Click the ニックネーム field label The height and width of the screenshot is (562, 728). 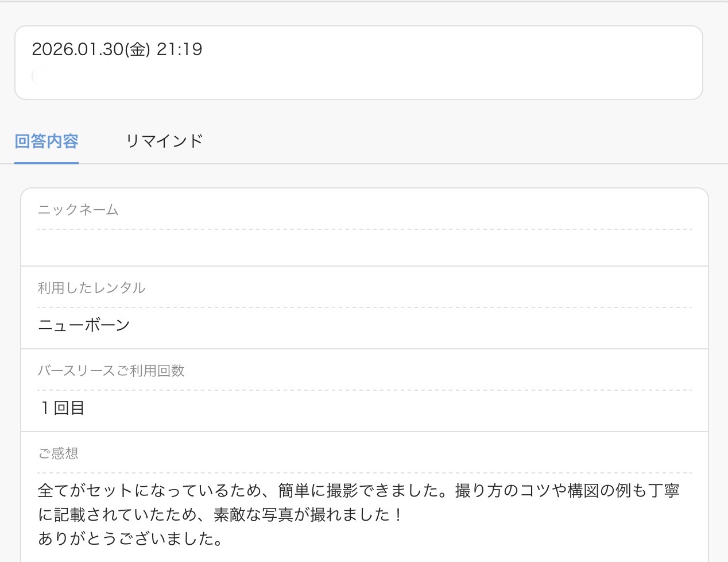coord(78,210)
